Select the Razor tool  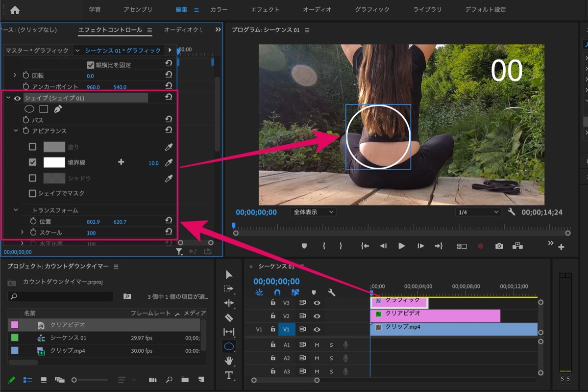[229, 317]
